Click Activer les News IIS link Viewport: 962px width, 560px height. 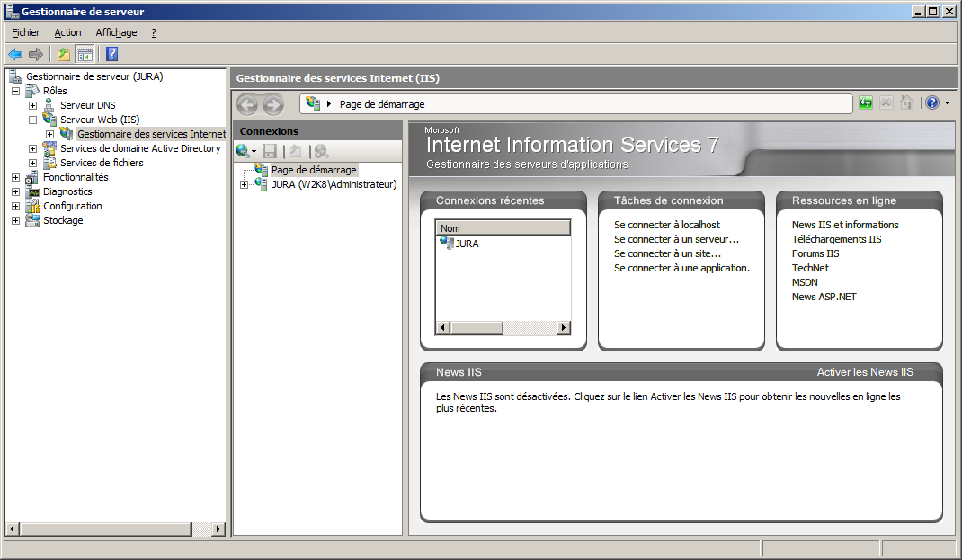864,372
